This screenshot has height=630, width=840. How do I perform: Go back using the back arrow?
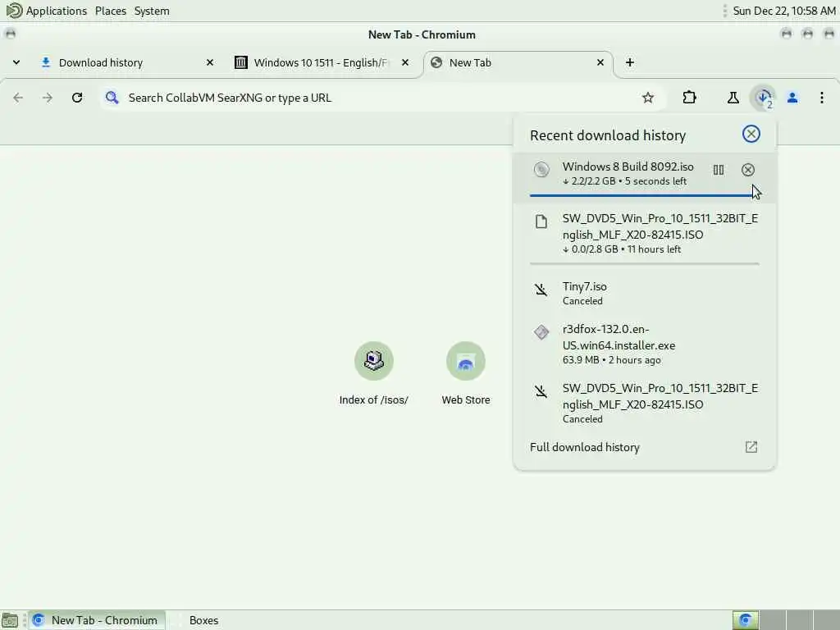coord(18,98)
